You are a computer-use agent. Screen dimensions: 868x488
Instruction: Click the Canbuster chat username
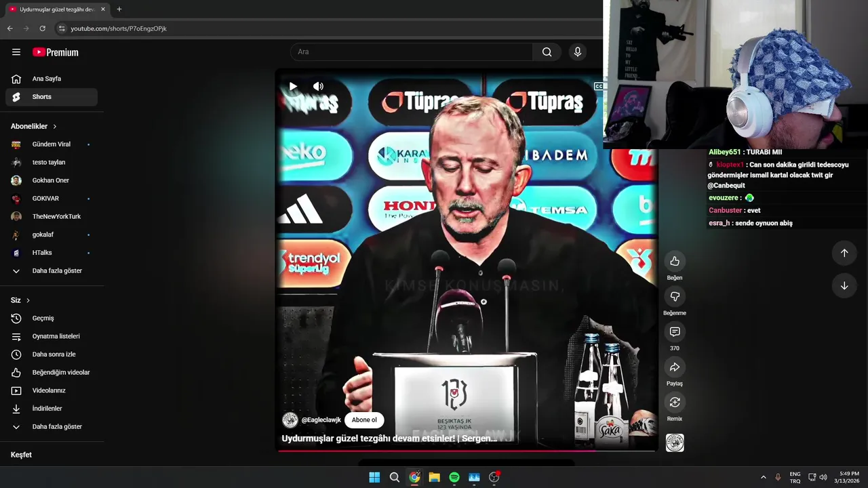[x=726, y=210]
